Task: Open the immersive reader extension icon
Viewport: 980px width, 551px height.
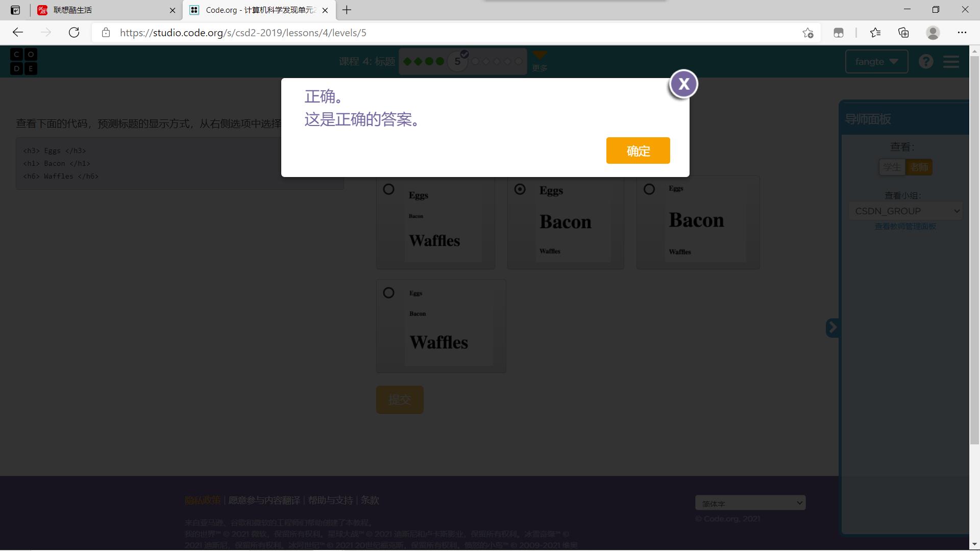Action: coord(838,33)
